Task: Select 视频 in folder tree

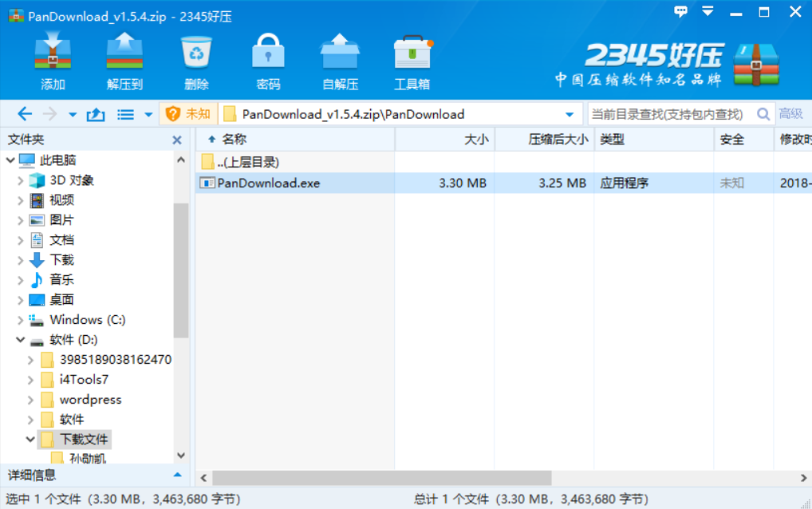Action: click(61, 200)
